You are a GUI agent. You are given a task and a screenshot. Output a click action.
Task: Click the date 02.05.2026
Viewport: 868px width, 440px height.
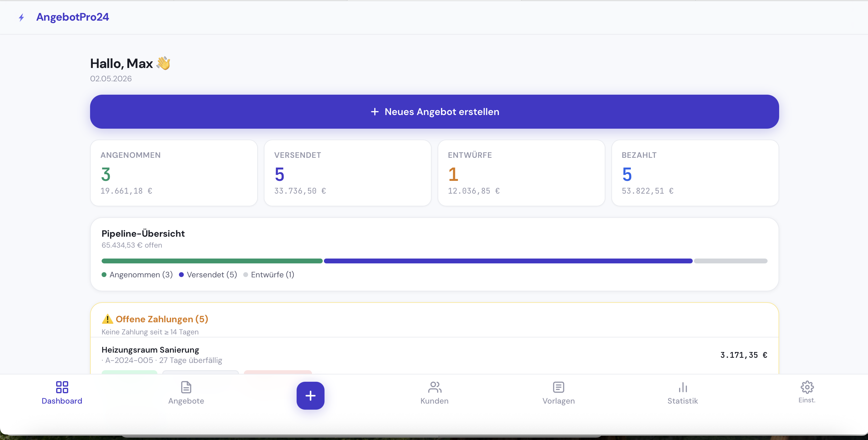[x=111, y=79]
